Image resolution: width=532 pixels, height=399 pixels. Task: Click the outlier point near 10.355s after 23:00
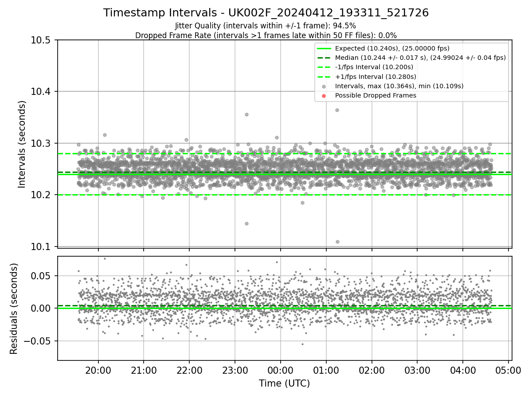click(246, 114)
